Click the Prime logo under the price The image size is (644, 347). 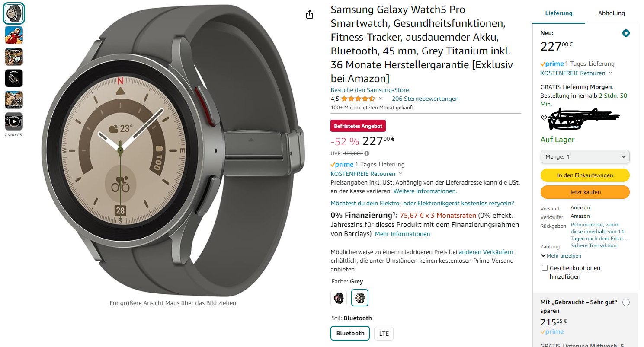pos(342,165)
